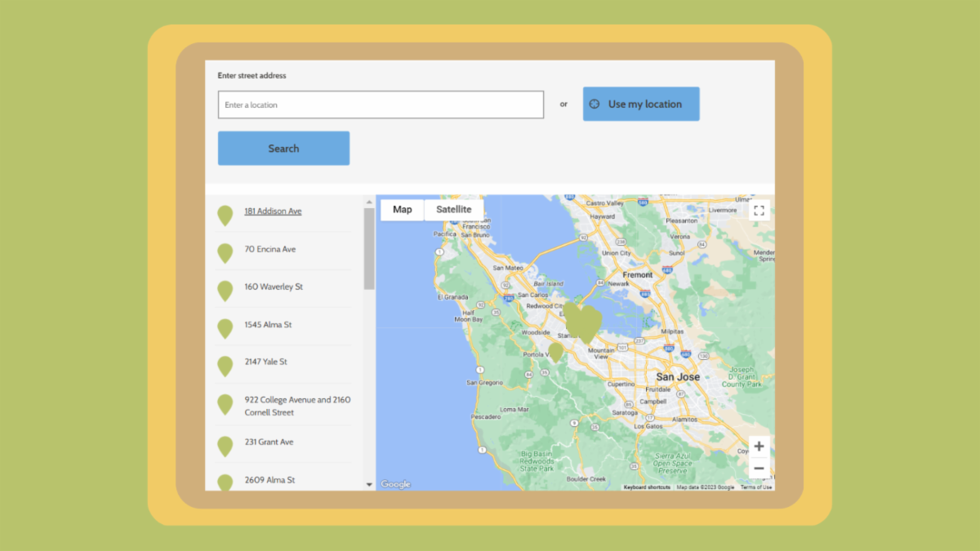This screenshot has width=980, height=551.
Task: Click the Use my location button
Action: pyautogui.click(x=641, y=104)
